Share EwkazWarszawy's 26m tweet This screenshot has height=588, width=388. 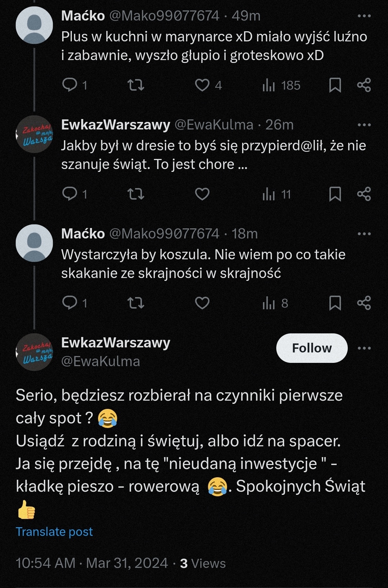click(364, 194)
